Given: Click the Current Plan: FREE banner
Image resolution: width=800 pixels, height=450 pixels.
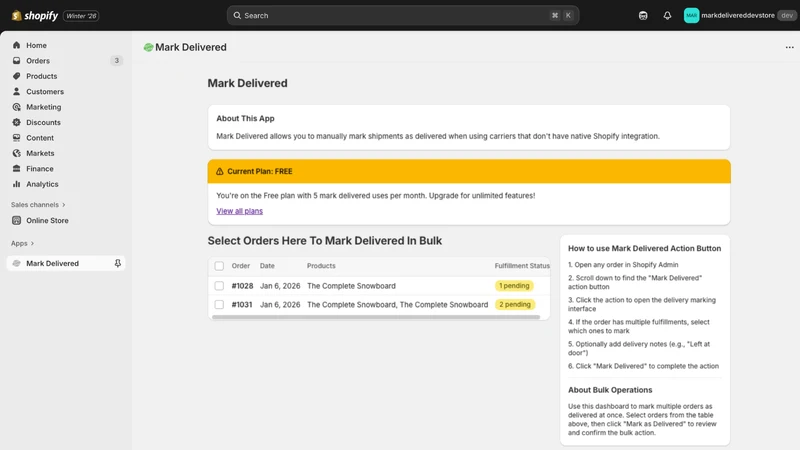Looking at the screenshot, I should pyautogui.click(x=469, y=171).
